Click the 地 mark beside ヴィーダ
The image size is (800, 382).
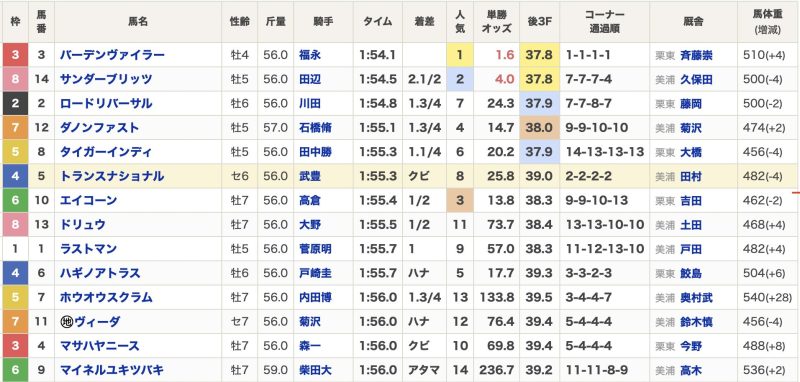coord(67,322)
